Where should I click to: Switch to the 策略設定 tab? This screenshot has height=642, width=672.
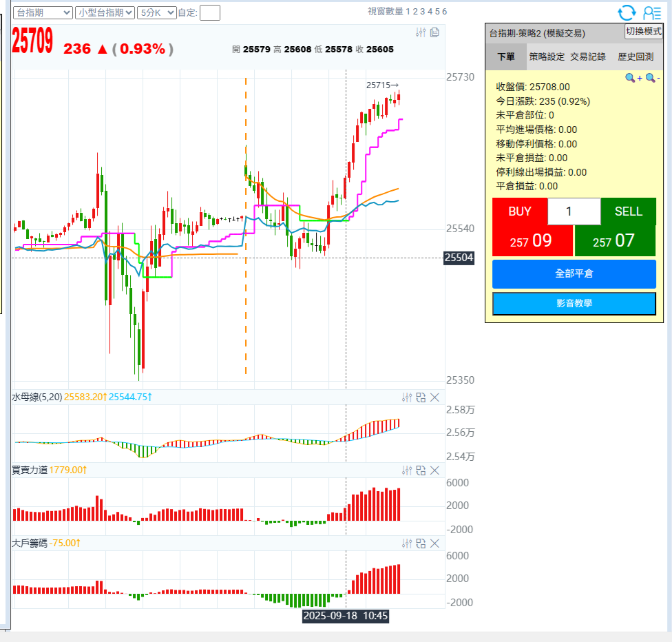pyautogui.click(x=547, y=56)
